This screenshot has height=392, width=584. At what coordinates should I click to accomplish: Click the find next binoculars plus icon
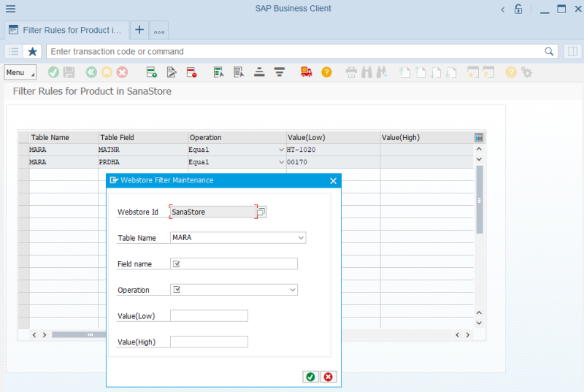tap(382, 72)
